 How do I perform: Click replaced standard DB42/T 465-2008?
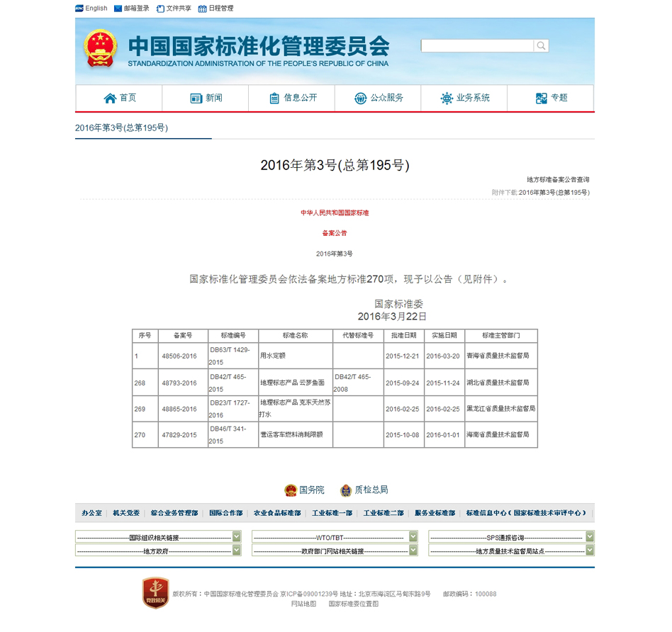[352, 383]
